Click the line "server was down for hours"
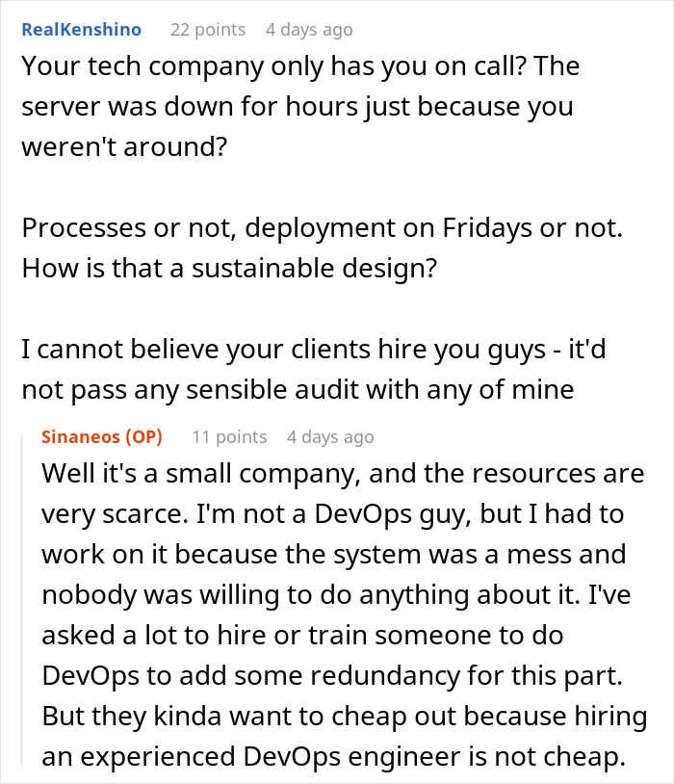 [297, 105]
